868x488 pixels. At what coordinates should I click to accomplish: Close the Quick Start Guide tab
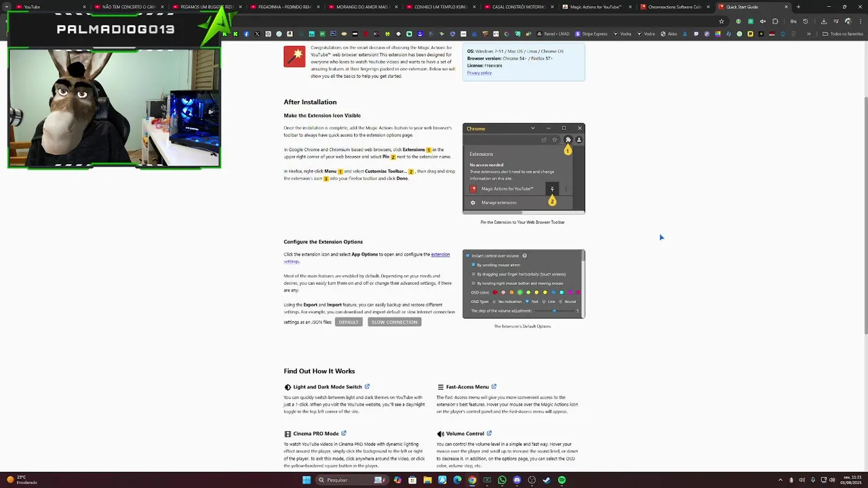click(786, 7)
